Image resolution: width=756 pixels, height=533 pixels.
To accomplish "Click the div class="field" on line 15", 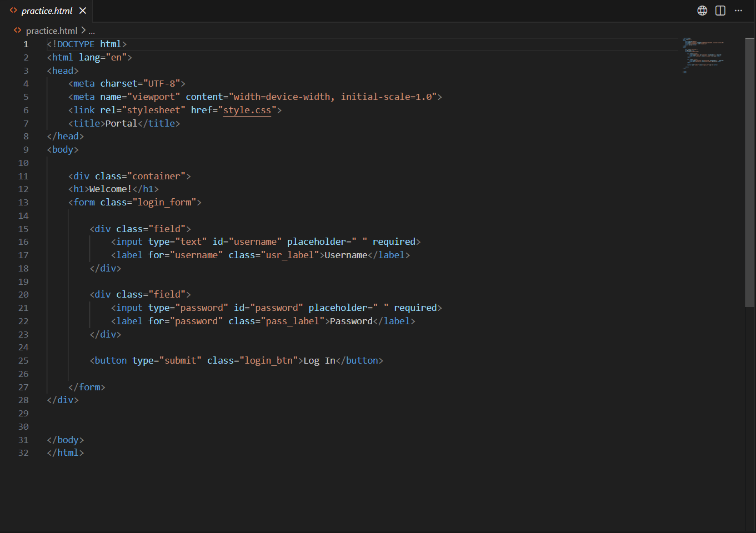I will point(140,229).
